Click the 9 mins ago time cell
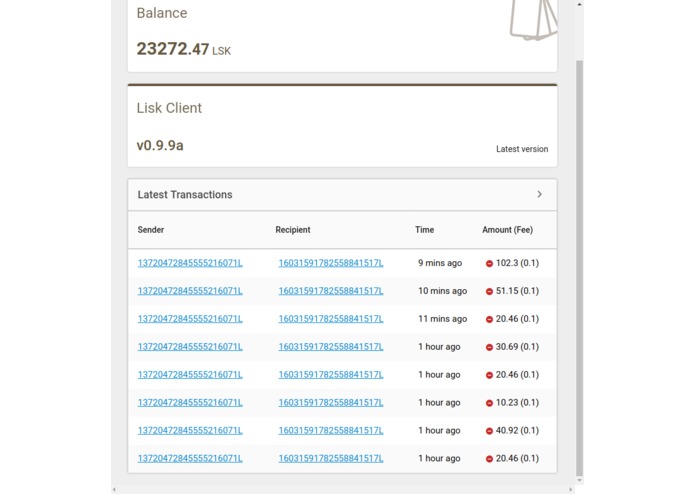The image size is (695, 494). pyautogui.click(x=440, y=263)
